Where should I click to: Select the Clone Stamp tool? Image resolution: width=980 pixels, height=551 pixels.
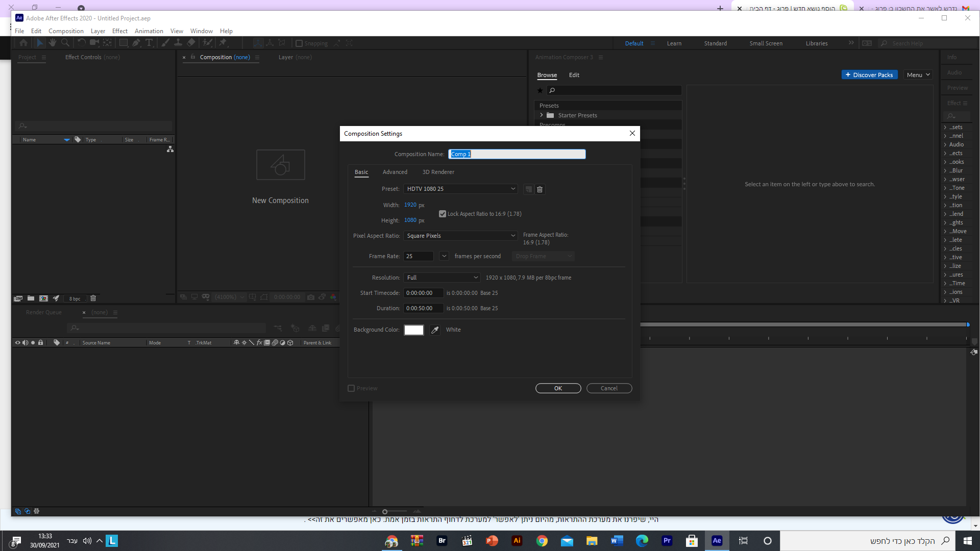(178, 43)
